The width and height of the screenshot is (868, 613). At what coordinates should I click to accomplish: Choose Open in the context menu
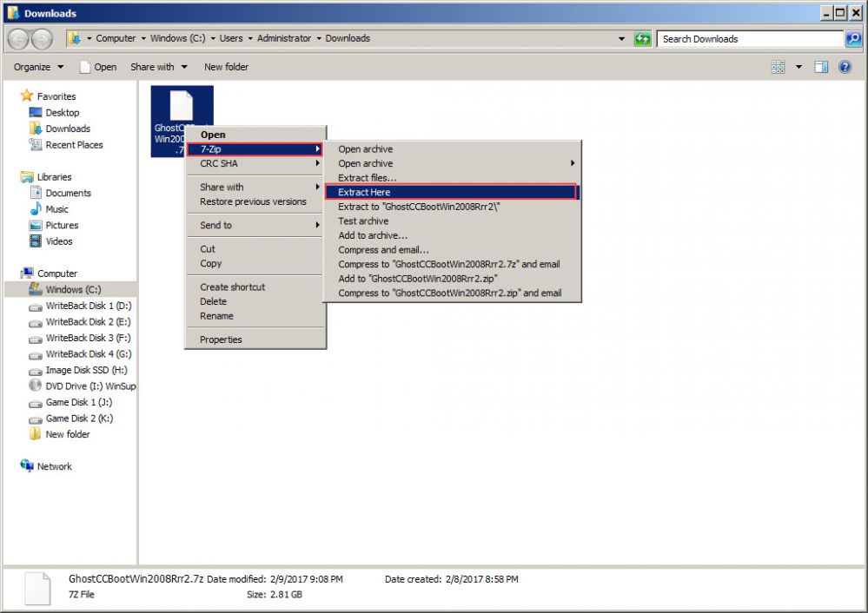(255, 135)
